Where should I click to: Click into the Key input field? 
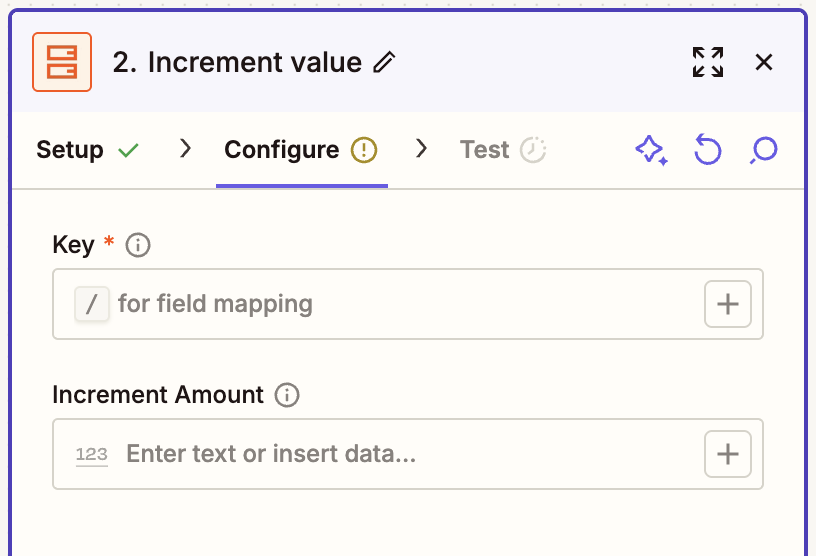point(407,304)
